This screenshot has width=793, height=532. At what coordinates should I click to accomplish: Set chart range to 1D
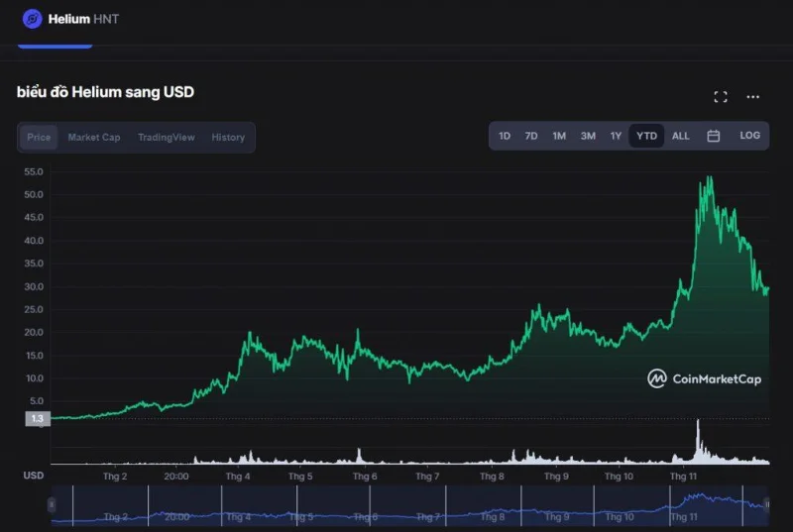click(505, 136)
